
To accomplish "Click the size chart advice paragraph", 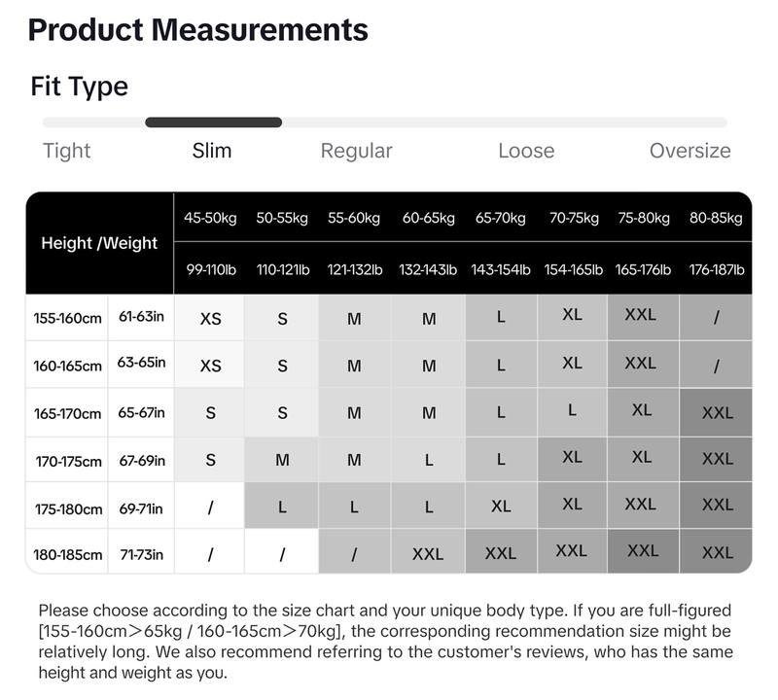I will (x=385, y=642).
